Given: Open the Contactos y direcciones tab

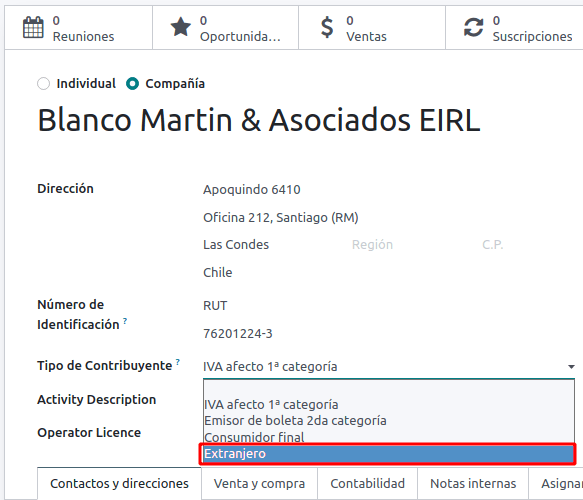Looking at the screenshot, I should point(119,483).
